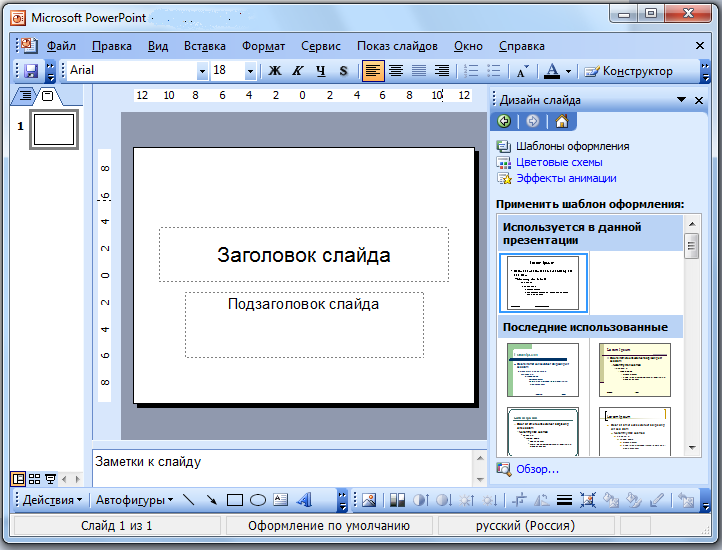The image size is (722, 550).
Task: Close the Дизайн слайда task pane
Action: (699, 100)
